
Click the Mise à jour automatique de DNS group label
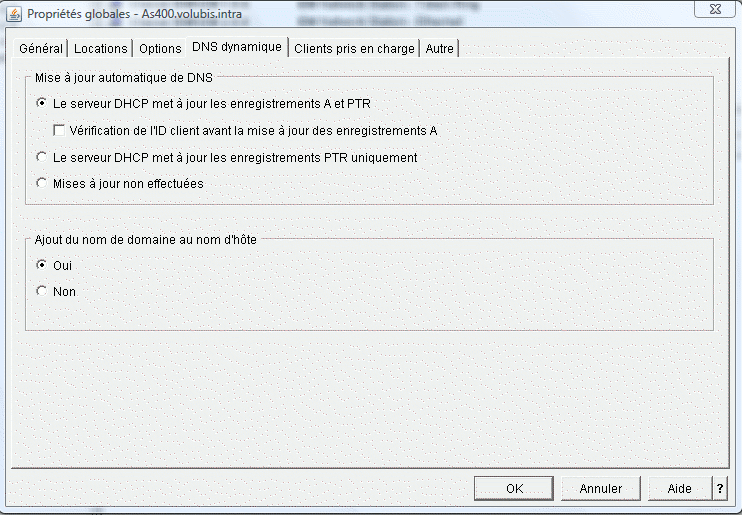point(124,78)
